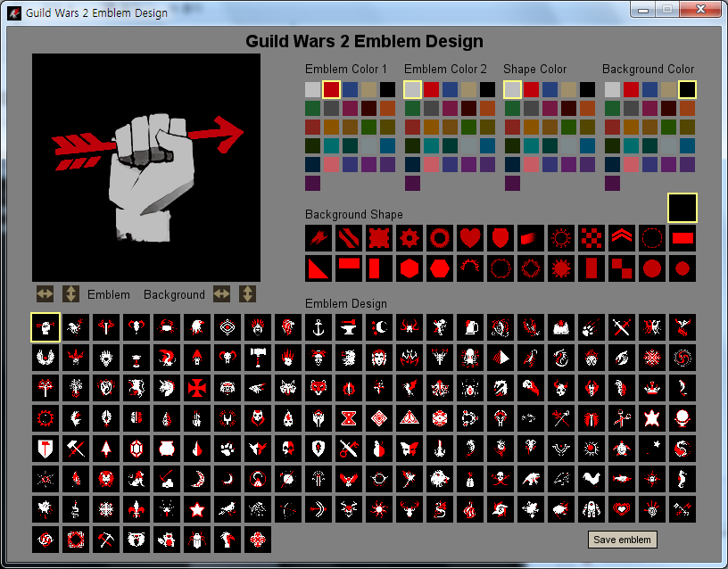Flip the emblem vertically

click(x=70, y=293)
